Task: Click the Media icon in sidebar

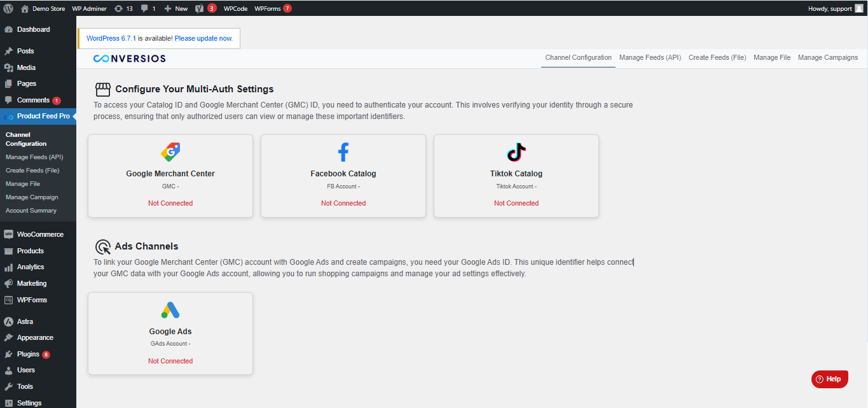Action: coord(8,67)
